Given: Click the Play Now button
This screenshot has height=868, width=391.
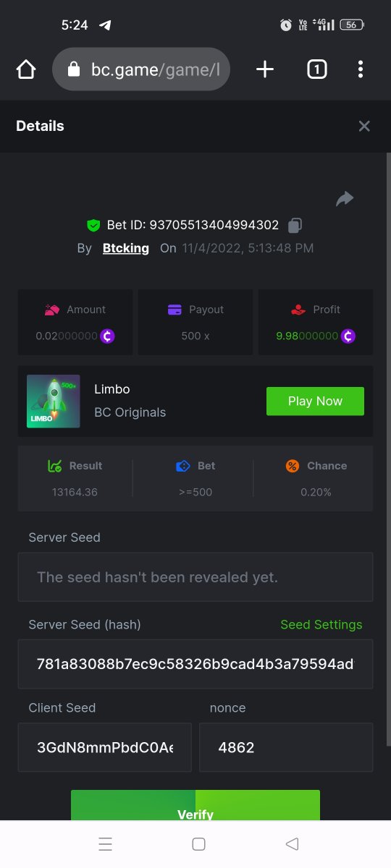Looking at the screenshot, I should pyautogui.click(x=315, y=401).
